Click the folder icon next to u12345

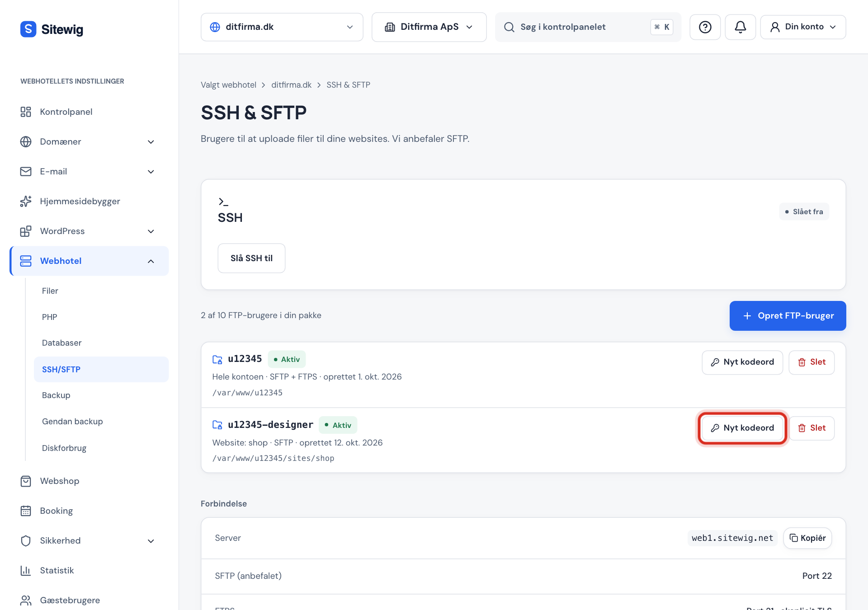(217, 359)
